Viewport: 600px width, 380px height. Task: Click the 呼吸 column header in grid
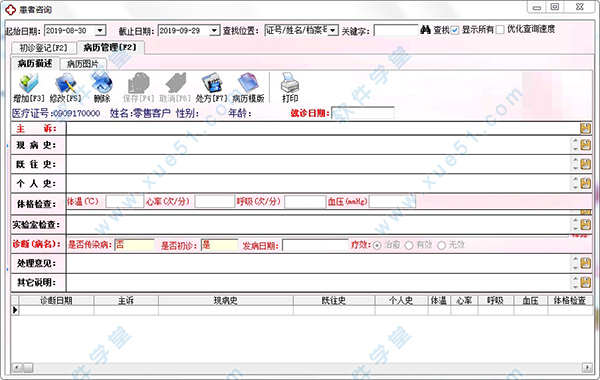point(496,301)
